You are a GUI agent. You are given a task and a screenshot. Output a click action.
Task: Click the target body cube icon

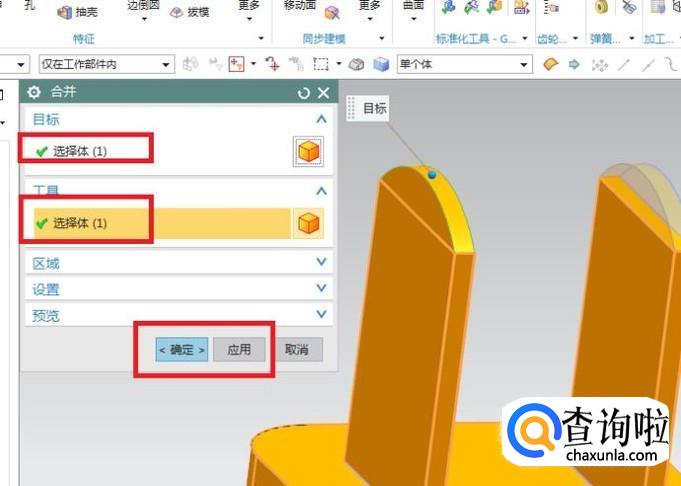308,152
